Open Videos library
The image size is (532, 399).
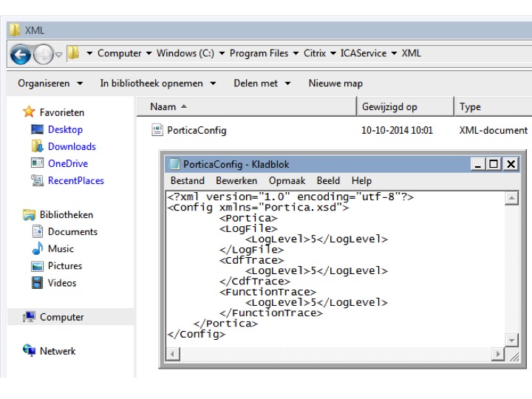[x=62, y=283]
